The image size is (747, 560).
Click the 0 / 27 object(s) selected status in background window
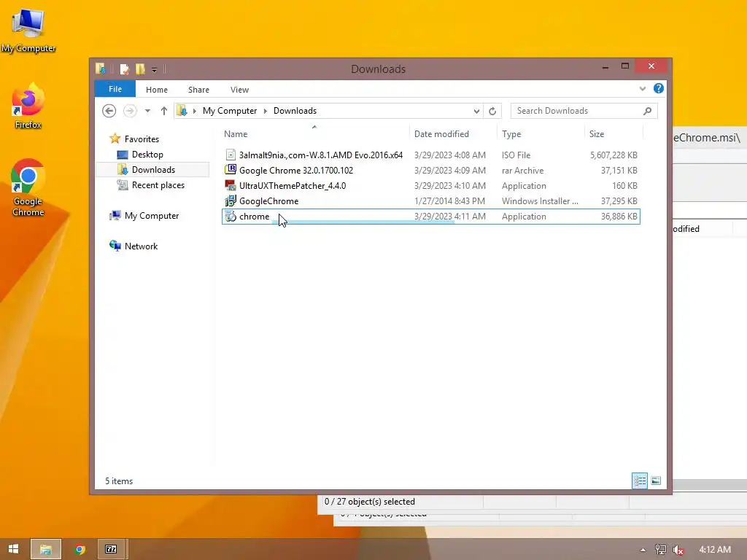coord(369,502)
